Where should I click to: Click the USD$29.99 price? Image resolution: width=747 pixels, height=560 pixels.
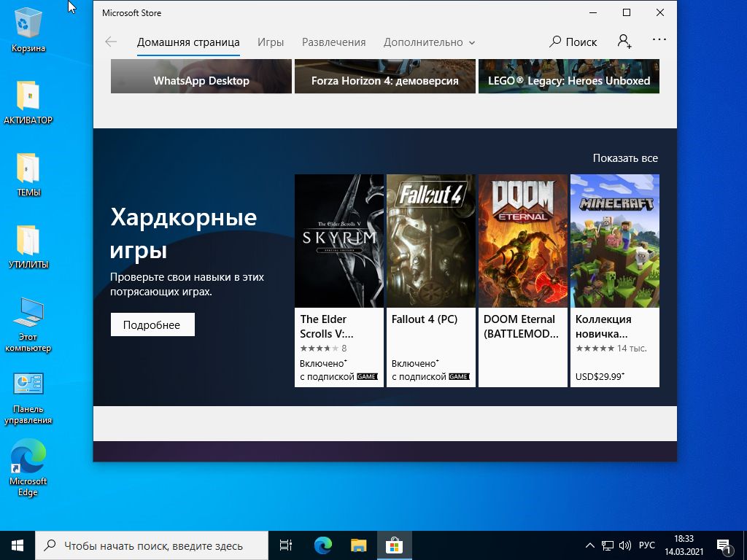(600, 377)
